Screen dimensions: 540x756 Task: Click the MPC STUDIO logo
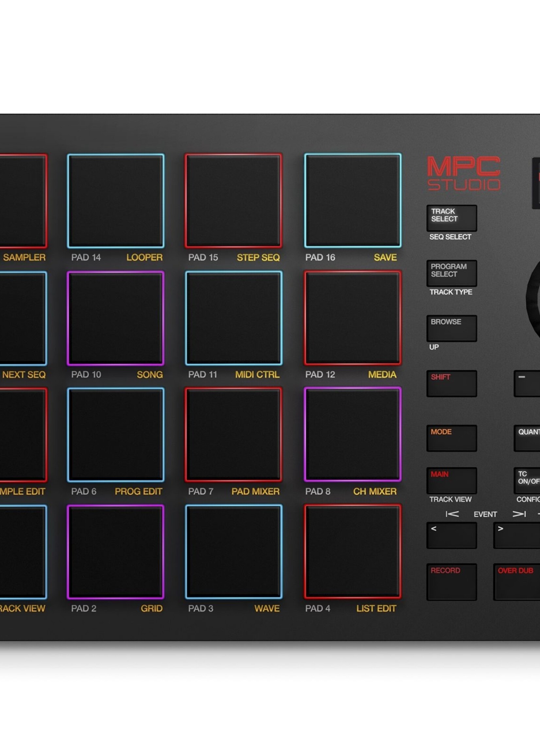(464, 173)
